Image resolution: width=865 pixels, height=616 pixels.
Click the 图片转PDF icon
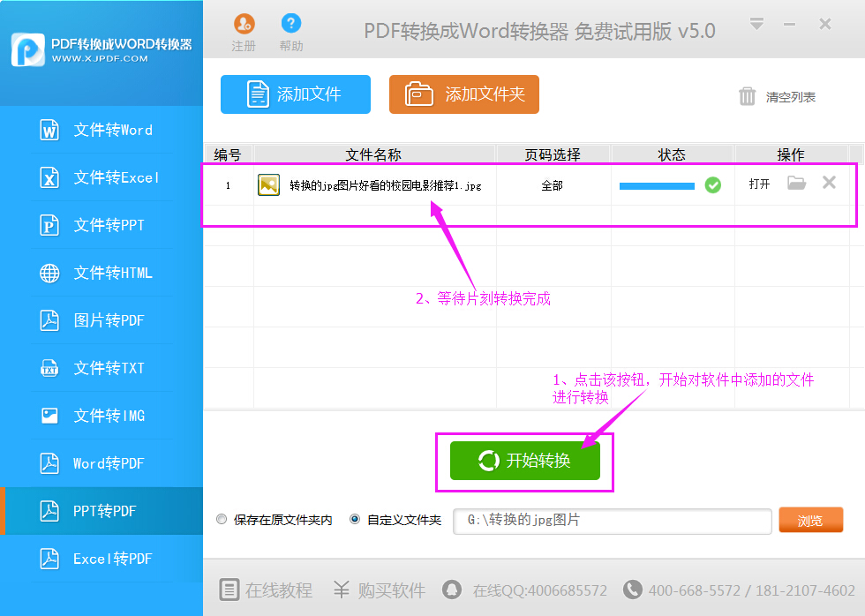pos(49,320)
